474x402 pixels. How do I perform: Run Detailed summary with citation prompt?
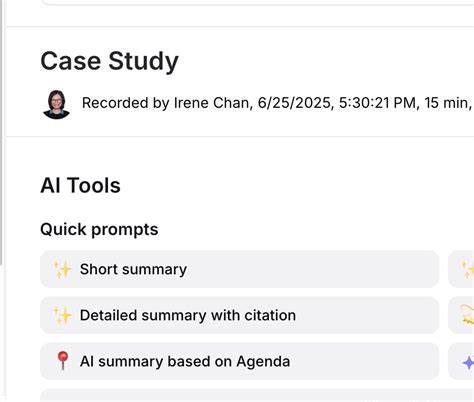239,315
